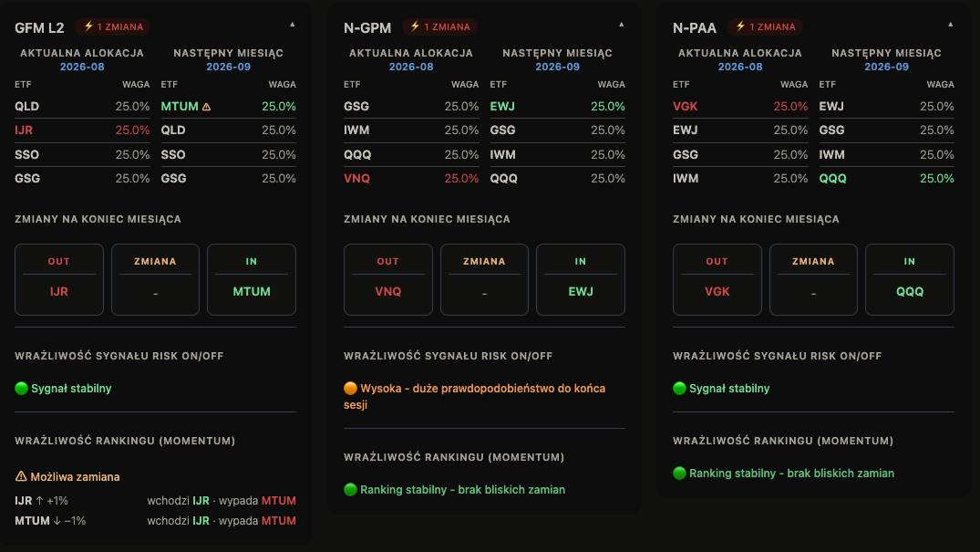Image resolution: width=980 pixels, height=552 pixels.
Task: Click the 2026-09 date in GFM L2
Action: click(x=228, y=67)
